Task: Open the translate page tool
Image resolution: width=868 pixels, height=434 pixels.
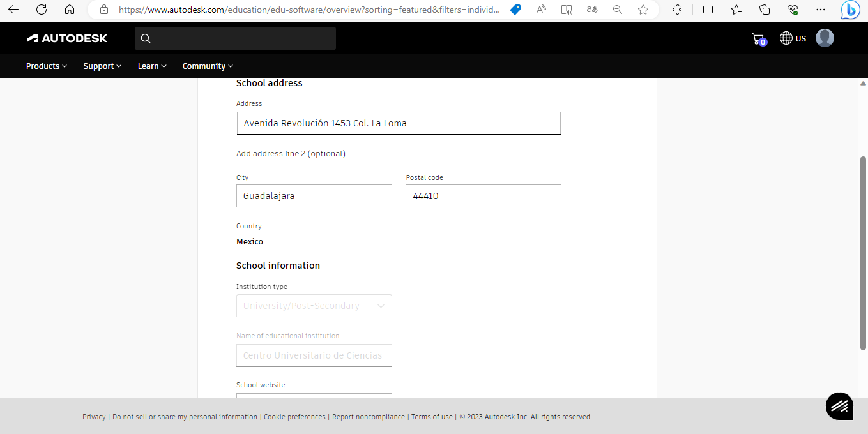Action: point(591,10)
